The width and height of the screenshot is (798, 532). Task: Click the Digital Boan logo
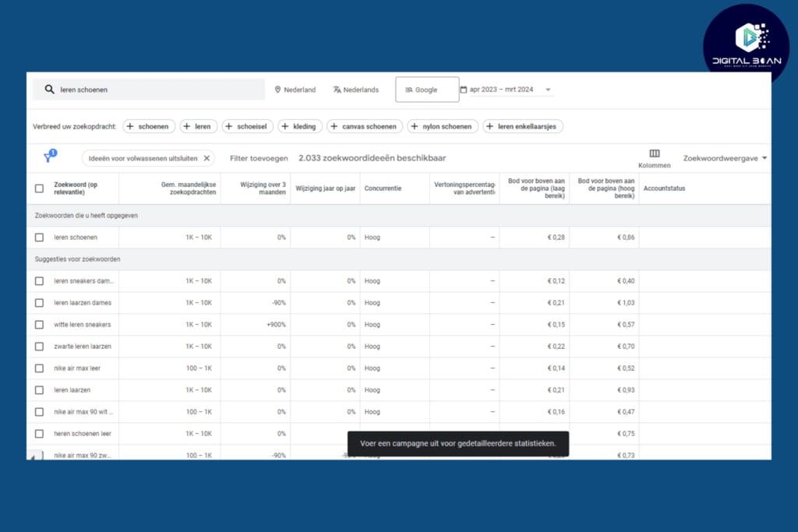pos(746,44)
